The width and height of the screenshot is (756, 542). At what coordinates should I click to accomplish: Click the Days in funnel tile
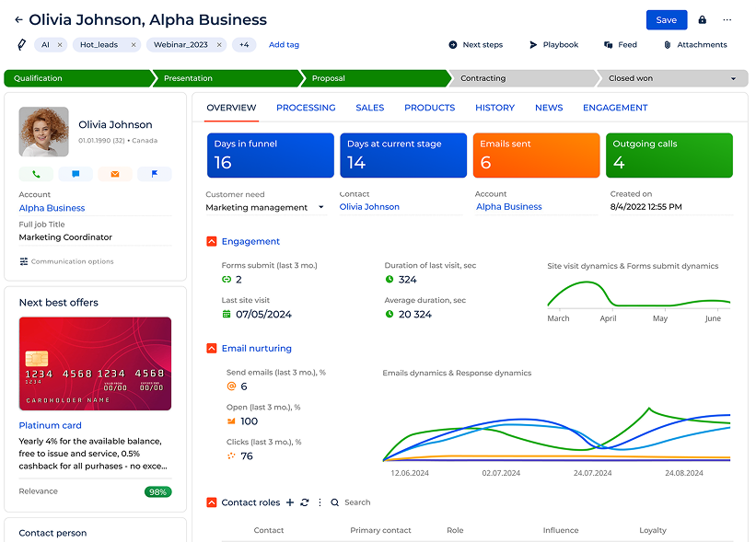tap(271, 156)
